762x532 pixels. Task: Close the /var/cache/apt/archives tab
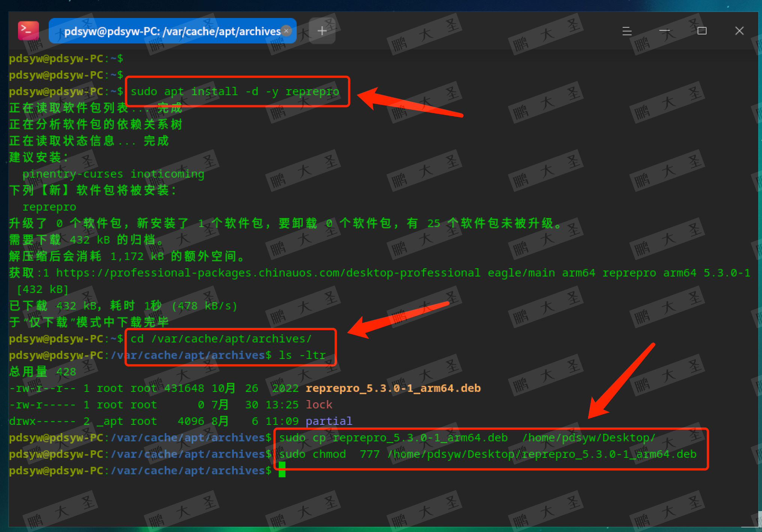coord(286,31)
